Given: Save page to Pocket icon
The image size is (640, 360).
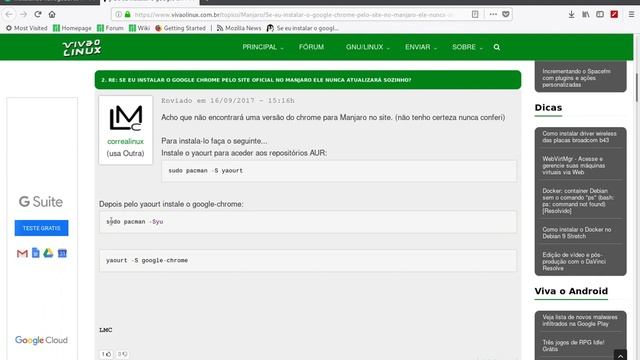Looking at the screenshot, I should coord(506,14).
